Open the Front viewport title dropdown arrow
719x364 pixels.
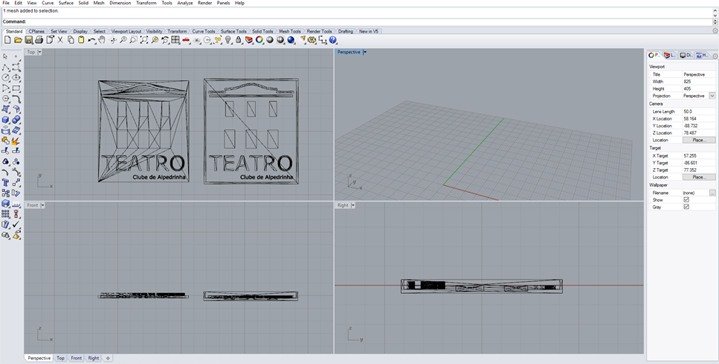point(42,205)
